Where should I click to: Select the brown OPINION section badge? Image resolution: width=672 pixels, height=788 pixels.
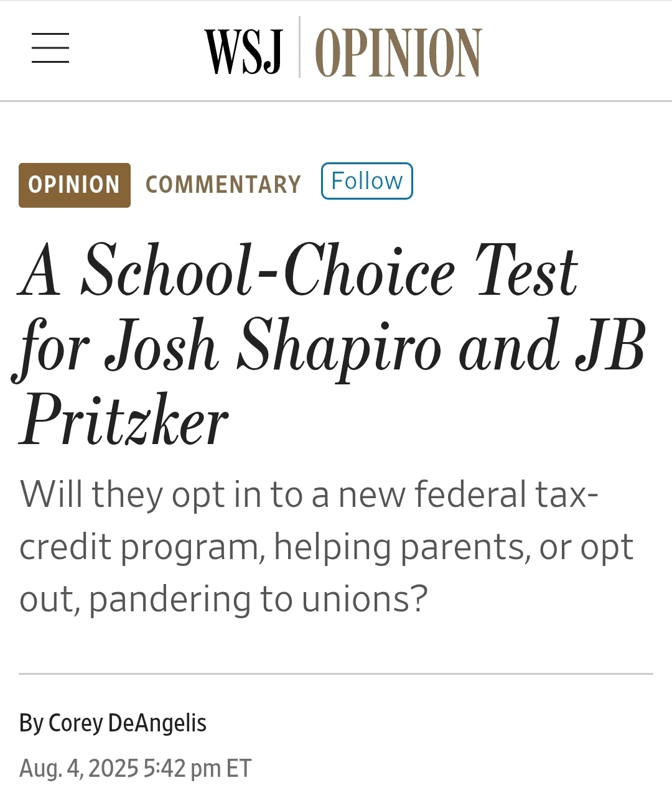coord(75,185)
